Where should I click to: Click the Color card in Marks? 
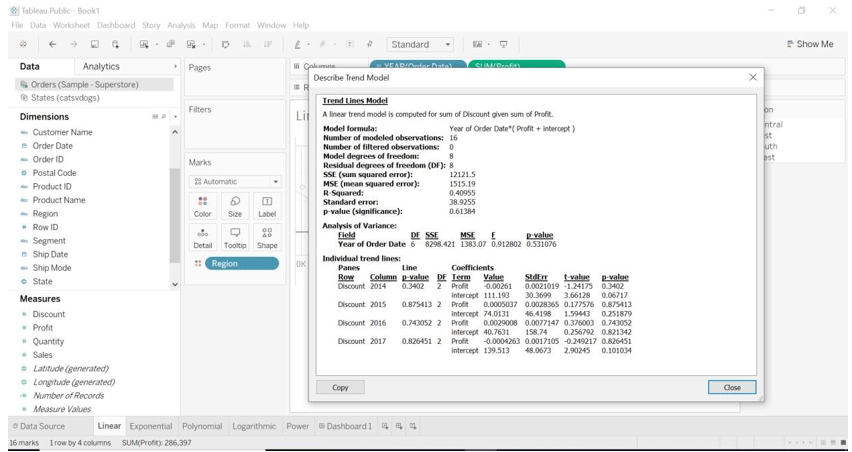point(202,205)
